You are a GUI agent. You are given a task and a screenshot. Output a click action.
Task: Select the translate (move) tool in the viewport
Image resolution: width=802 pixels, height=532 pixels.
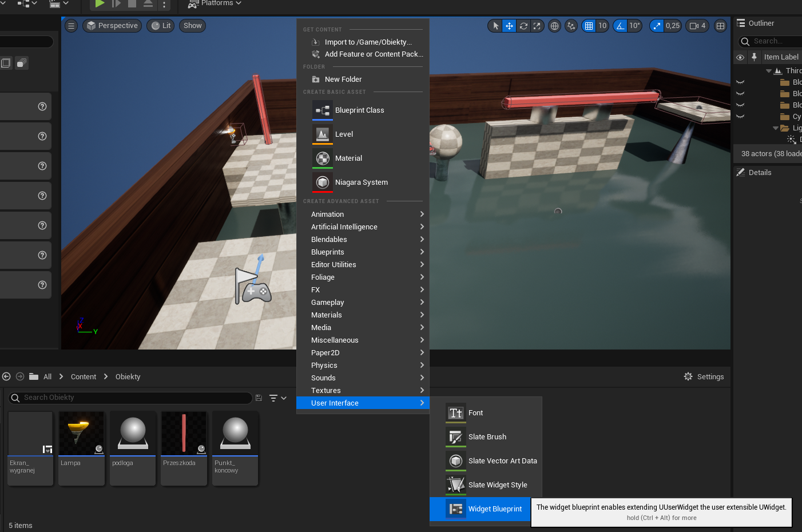[x=509, y=26]
